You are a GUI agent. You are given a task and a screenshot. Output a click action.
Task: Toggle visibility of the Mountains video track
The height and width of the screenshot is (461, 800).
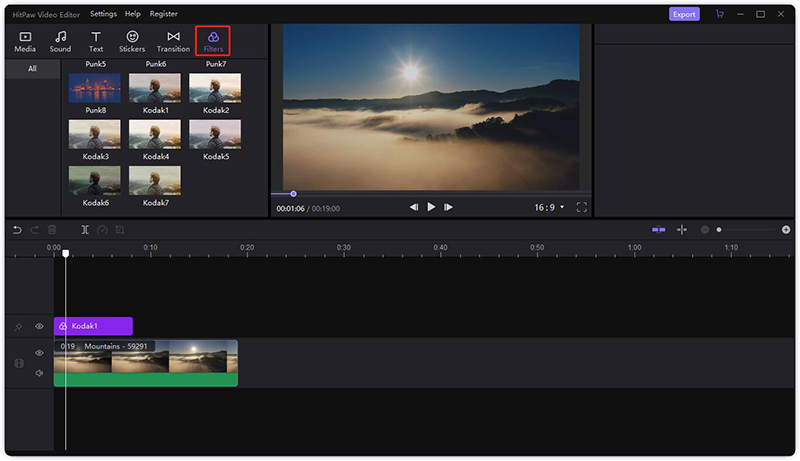(39, 353)
